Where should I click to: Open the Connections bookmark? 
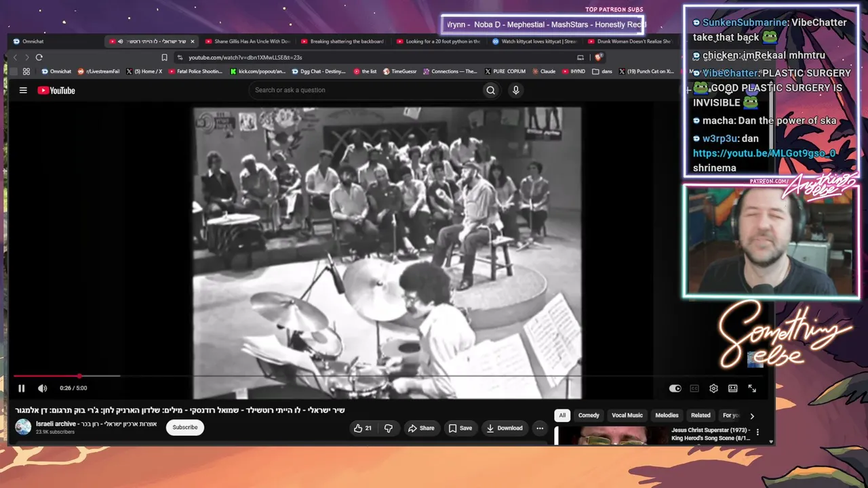[450, 71]
